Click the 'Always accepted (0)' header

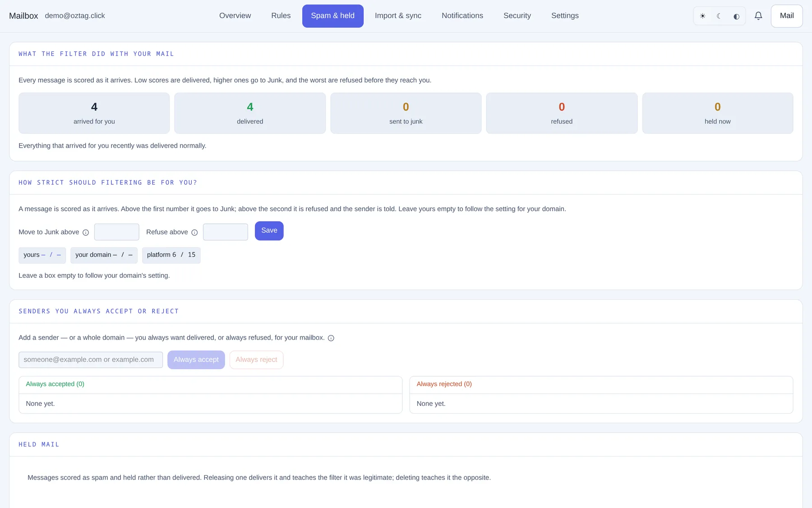click(55, 384)
